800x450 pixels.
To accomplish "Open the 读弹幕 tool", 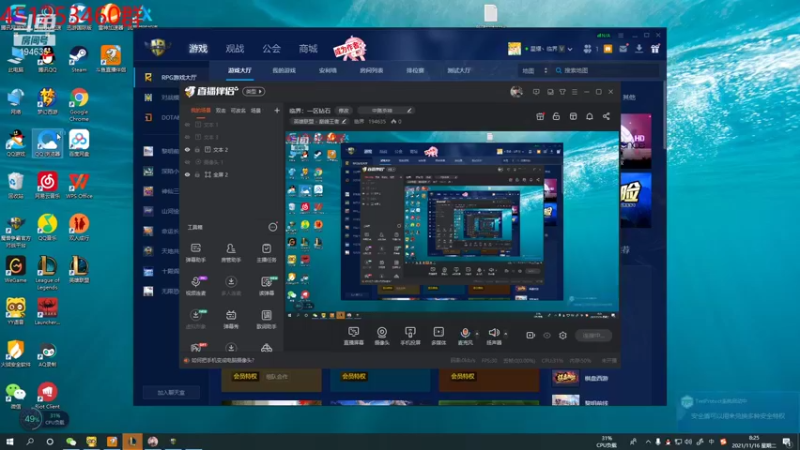I will (x=266, y=286).
